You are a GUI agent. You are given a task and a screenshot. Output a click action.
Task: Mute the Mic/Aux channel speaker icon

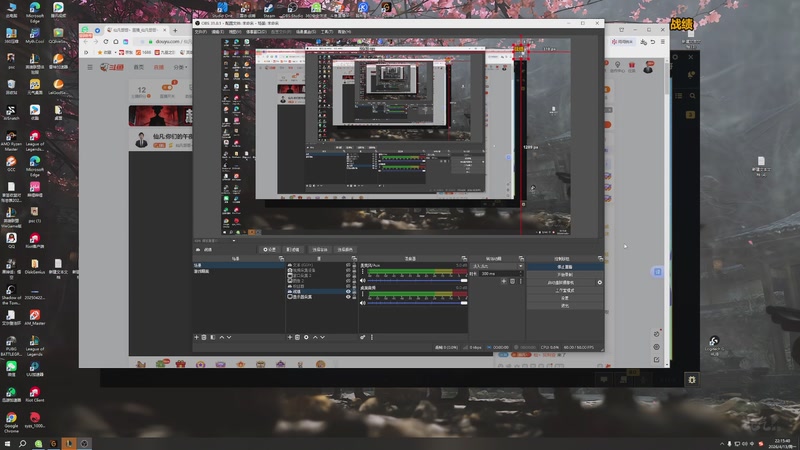362,280
